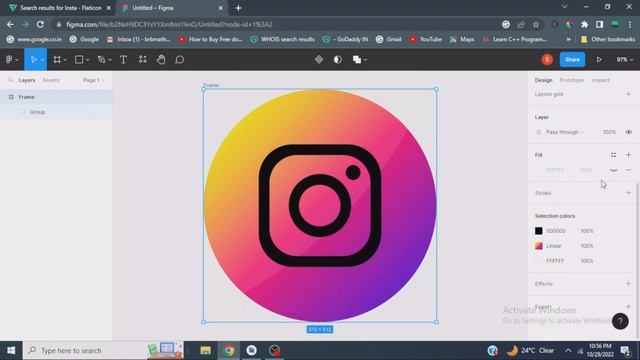Switch to the Flaticon browser tab
This screenshot has width=640, height=360.
pos(60,8)
